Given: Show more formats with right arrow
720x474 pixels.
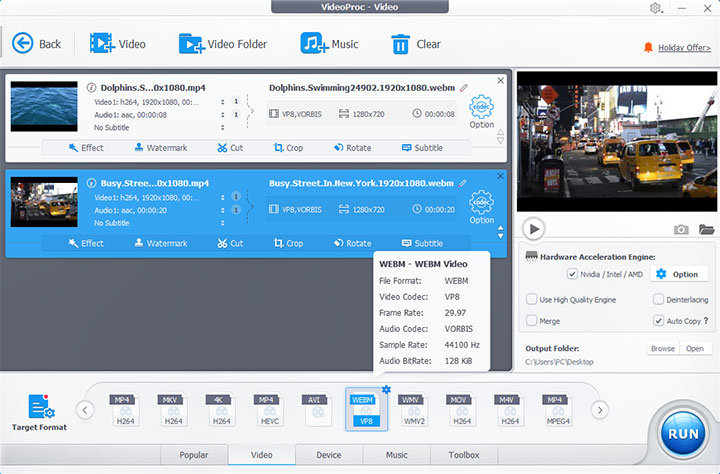Looking at the screenshot, I should point(600,410).
